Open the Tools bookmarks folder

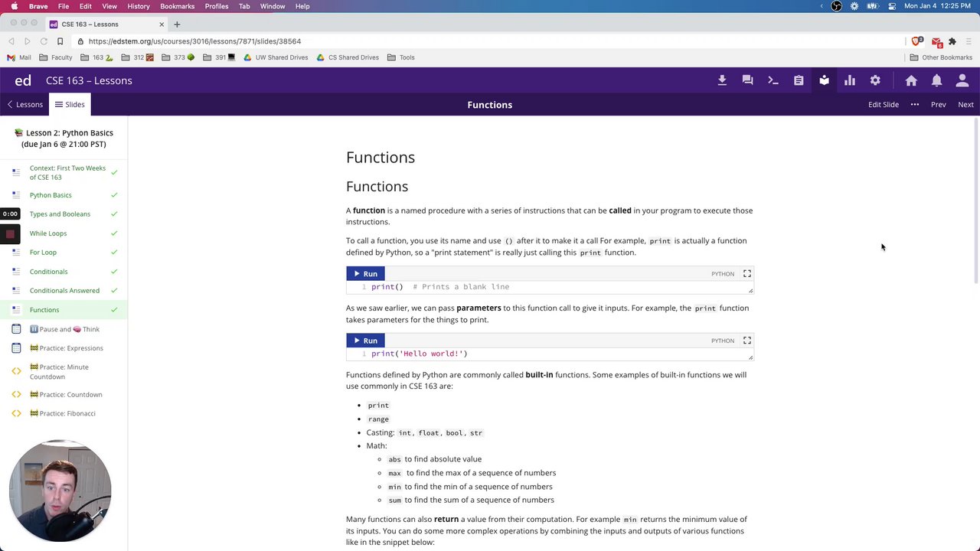pos(401,57)
